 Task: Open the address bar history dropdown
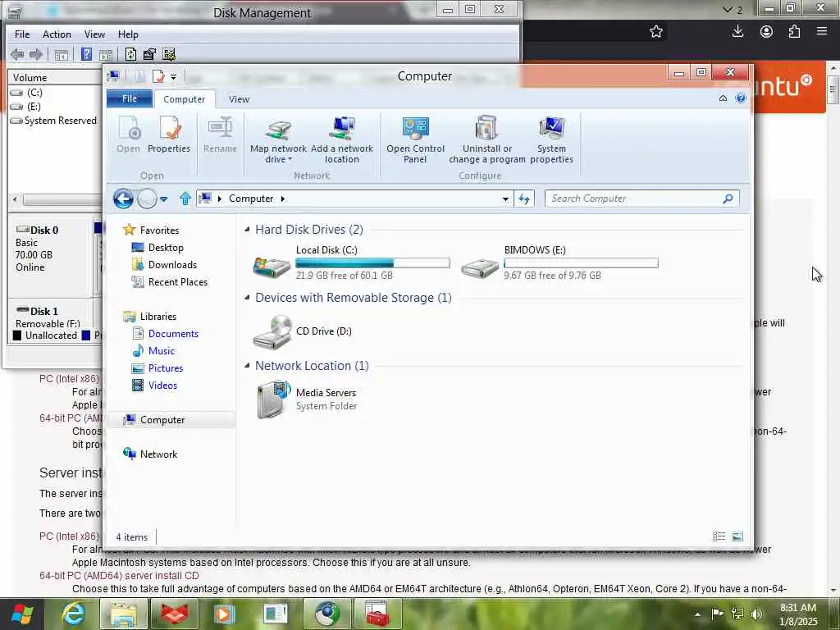[505, 199]
